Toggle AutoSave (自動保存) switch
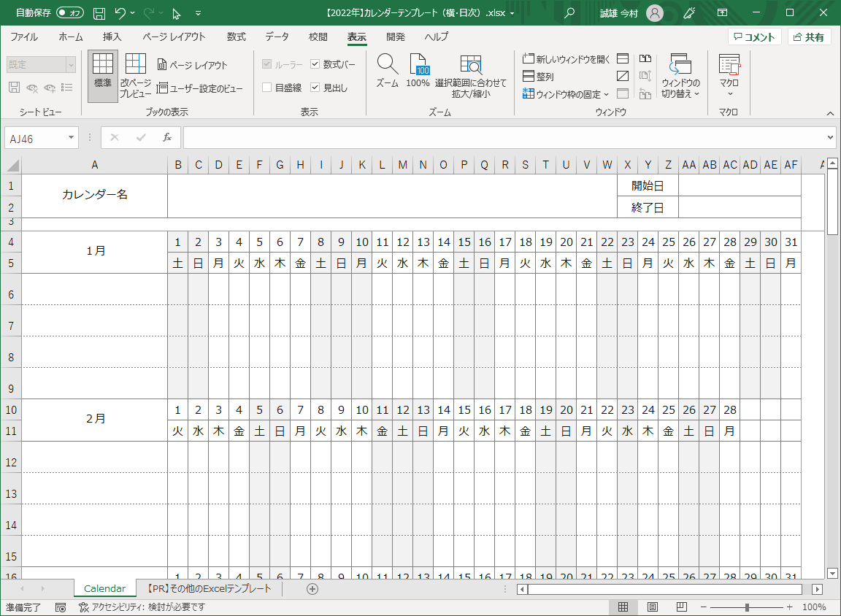 [70, 13]
